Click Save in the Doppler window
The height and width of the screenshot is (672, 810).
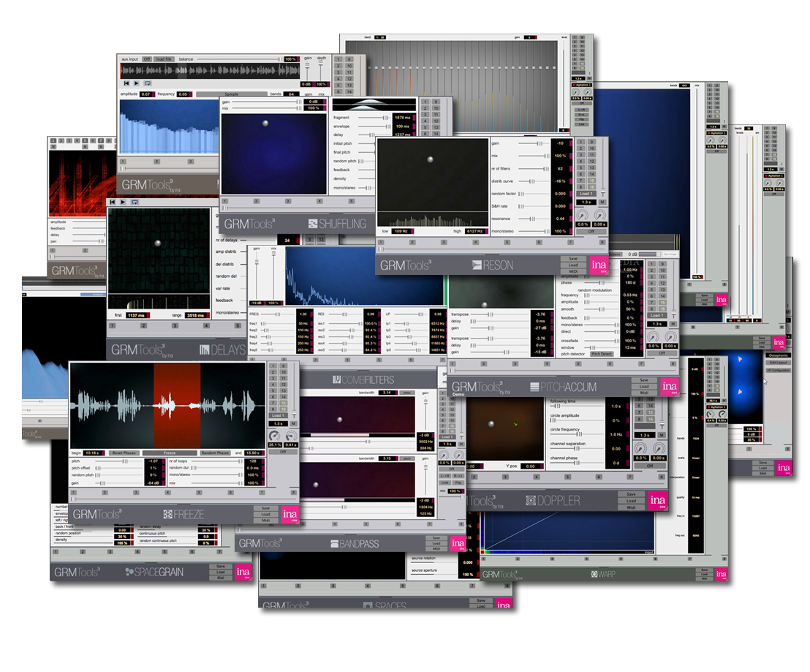[632, 494]
